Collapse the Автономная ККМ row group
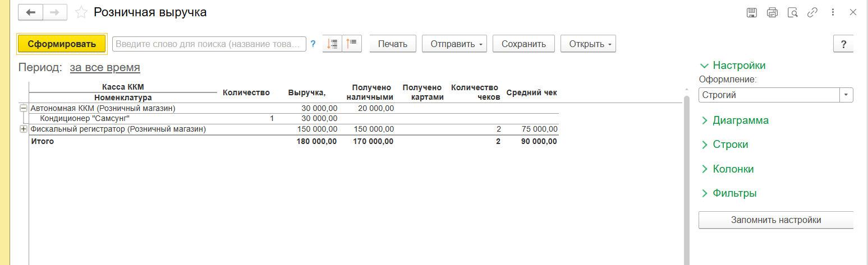Image resolution: width=868 pixels, height=265 pixels. [23, 108]
